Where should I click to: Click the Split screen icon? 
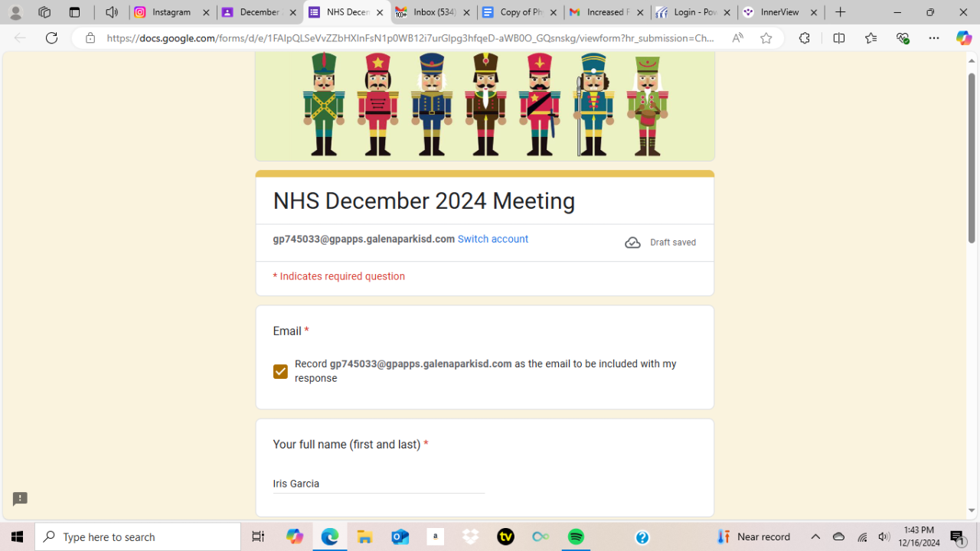click(839, 38)
